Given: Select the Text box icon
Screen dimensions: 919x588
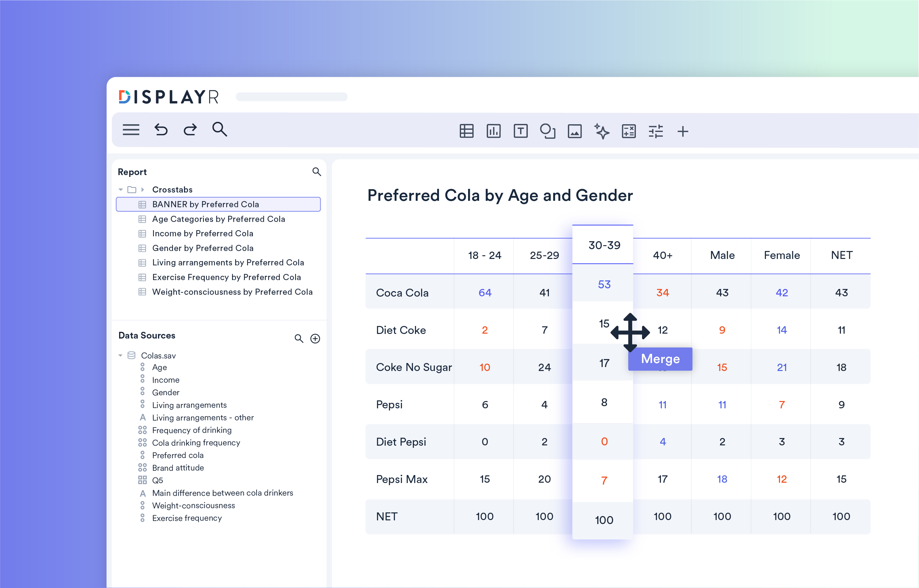Looking at the screenshot, I should [520, 131].
